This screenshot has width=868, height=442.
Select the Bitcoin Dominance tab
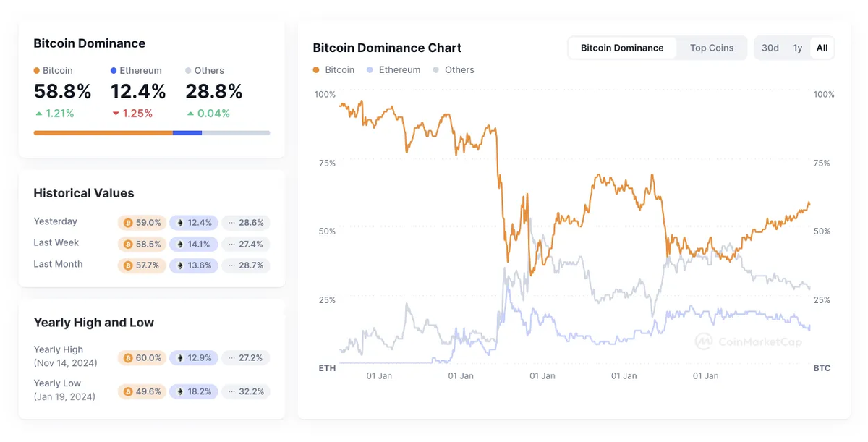click(x=622, y=48)
